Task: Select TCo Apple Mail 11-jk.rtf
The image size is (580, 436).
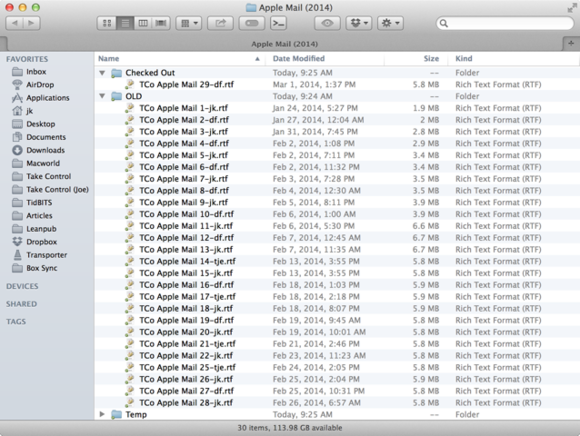Action: (186, 226)
